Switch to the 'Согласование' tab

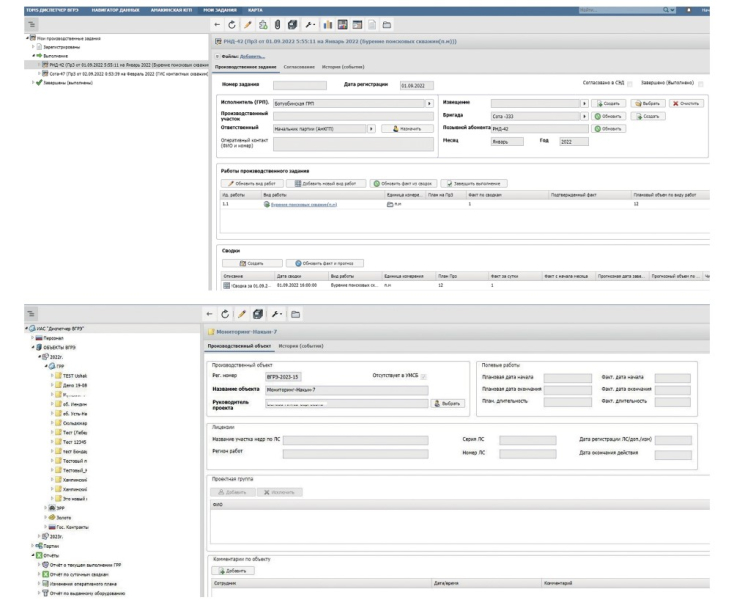pyautogui.click(x=299, y=67)
